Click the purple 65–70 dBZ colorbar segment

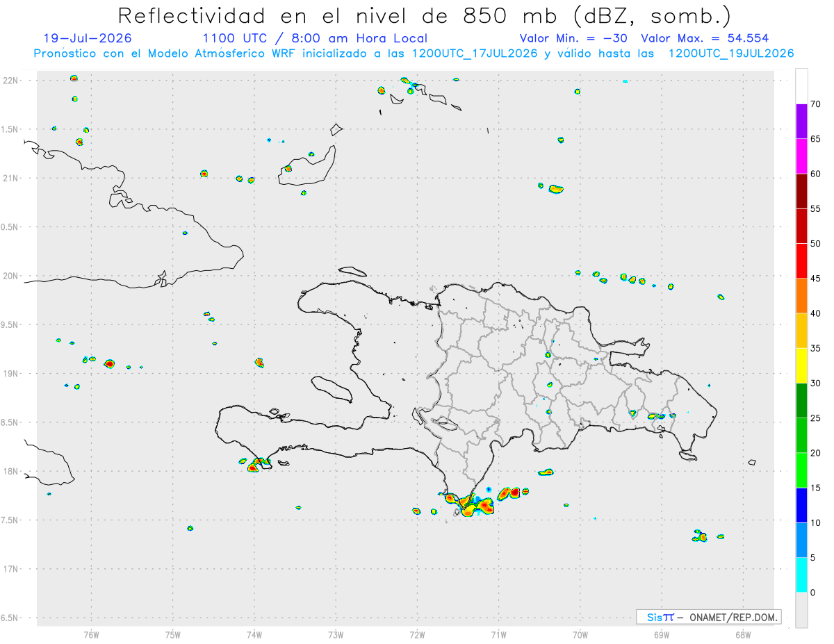point(801,122)
